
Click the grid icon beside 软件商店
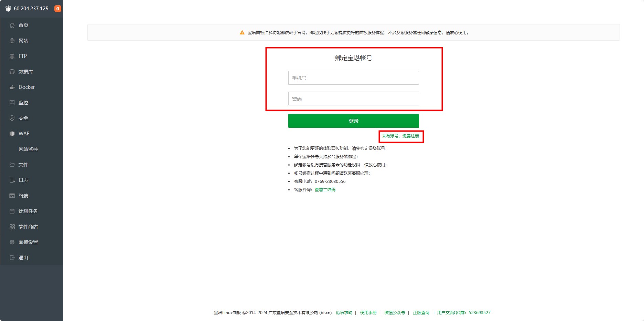click(12, 227)
